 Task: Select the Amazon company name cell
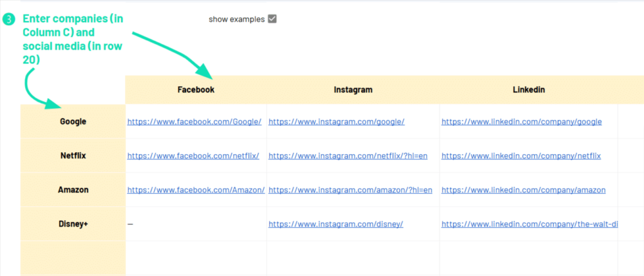73,190
